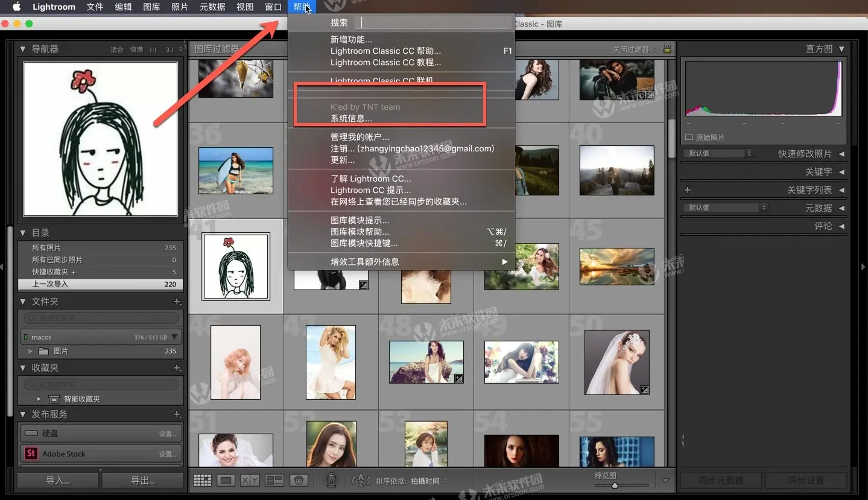Click the 图片 folder icon
The height and width of the screenshot is (500, 868).
click(x=43, y=351)
